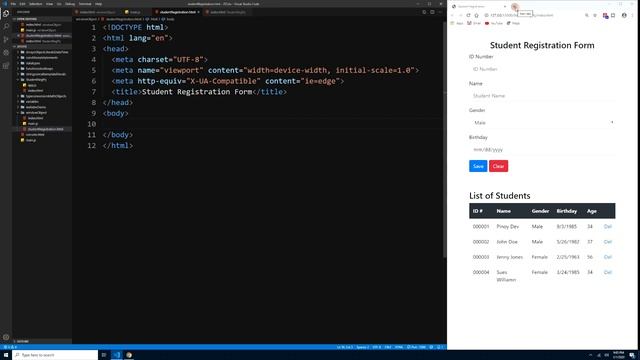This screenshot has height=360, width=640.
Task: Open the Selection menu in VS Code
Action: pos(36,4)
